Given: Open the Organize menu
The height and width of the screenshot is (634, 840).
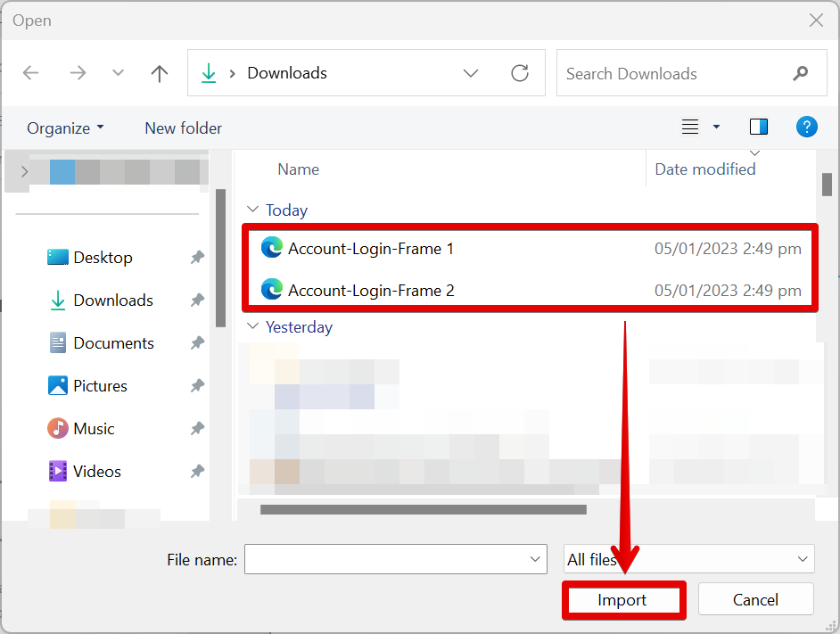Looking at the screenshot, I should click(65, 128).
